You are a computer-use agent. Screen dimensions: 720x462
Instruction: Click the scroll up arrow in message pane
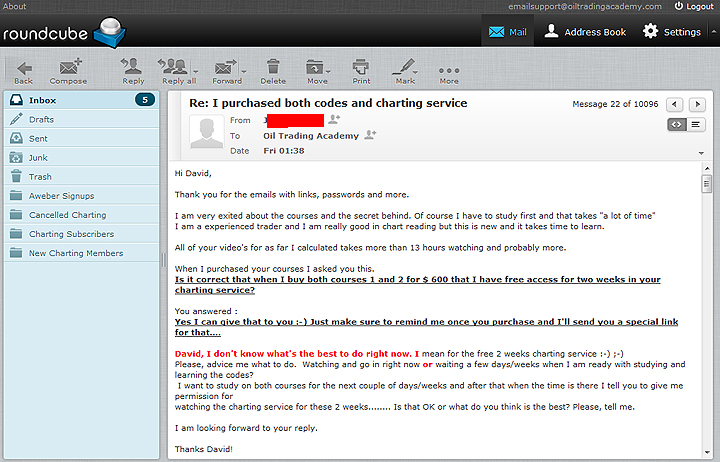point(707,169)
